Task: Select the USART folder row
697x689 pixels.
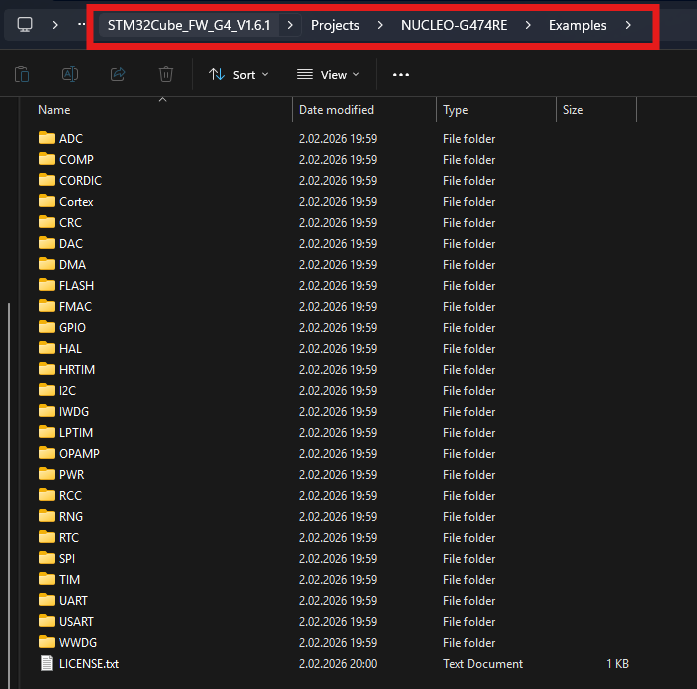Action: 77,621
